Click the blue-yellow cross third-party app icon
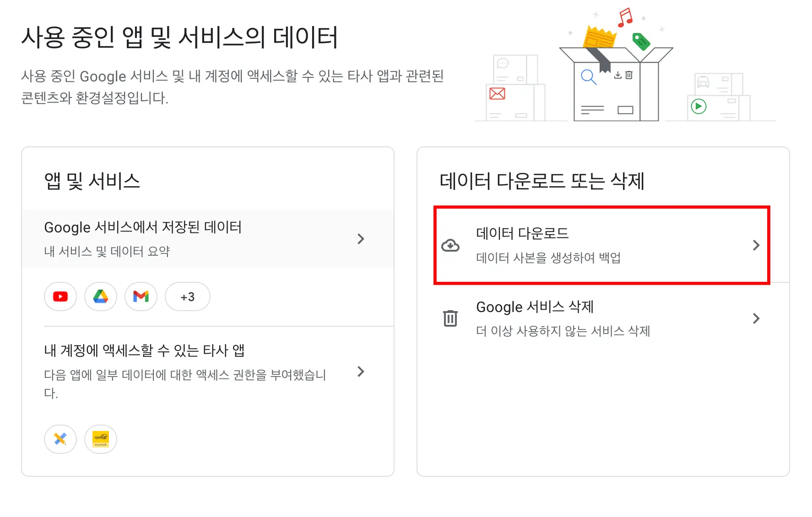812x517 pixels. coord(60,439)
